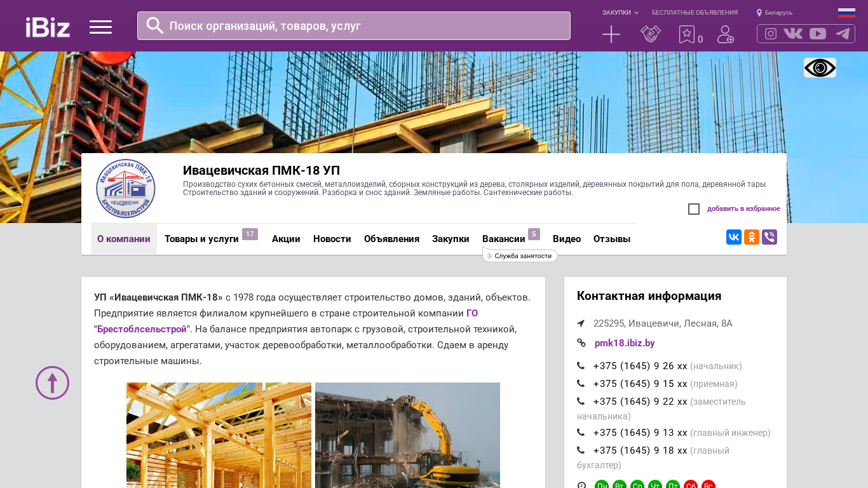The height and width of the screenshot is (488, 868).
Task: Check the add to favorites checkbox
Action: coord(694,209)
